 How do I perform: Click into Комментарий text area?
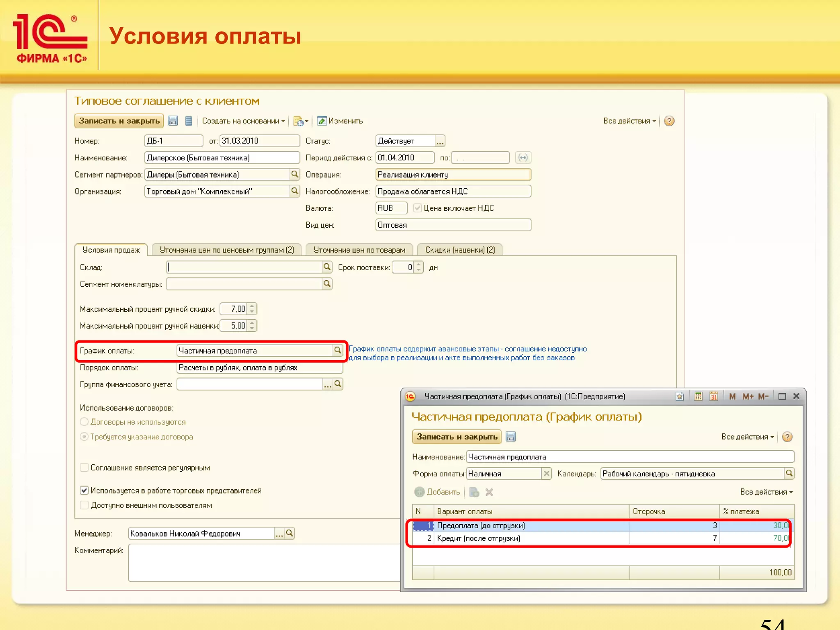click(265, 563)
